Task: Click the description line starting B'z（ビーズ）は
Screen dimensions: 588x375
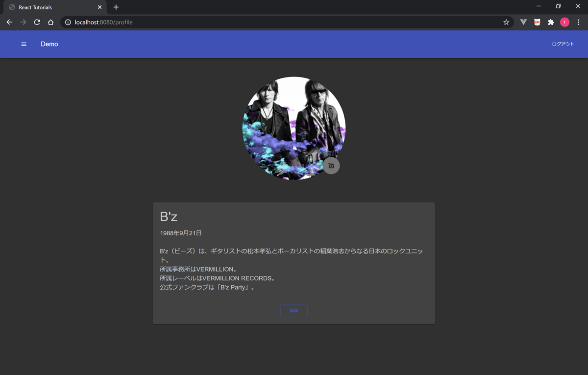Action: [291, 255]
